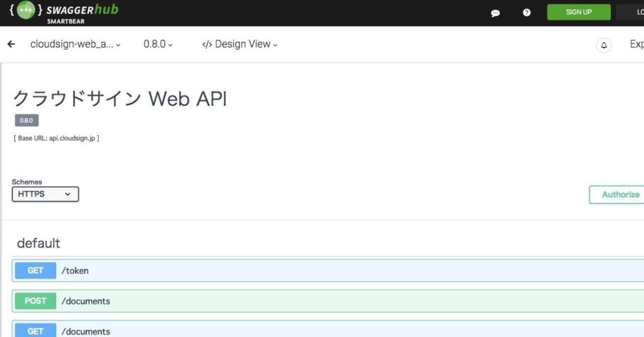Click the クラウドサイン Web API title

pos(120,99)
